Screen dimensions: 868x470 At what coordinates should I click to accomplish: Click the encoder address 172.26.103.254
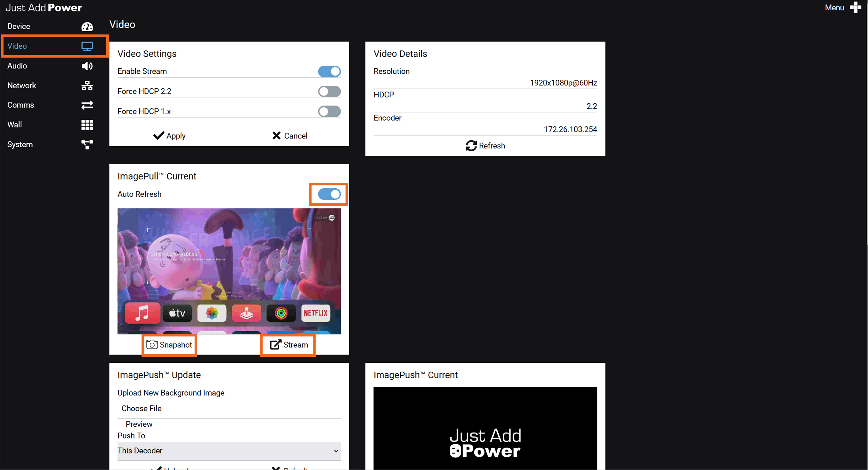[x=570, y=129]
